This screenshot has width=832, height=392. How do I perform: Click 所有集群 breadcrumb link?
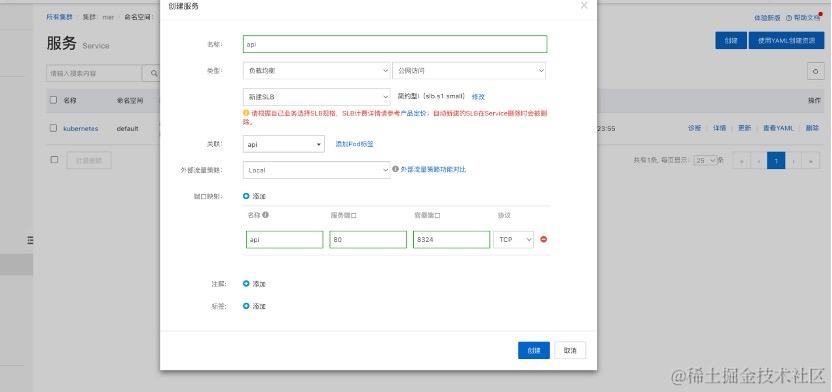[59, 17]
